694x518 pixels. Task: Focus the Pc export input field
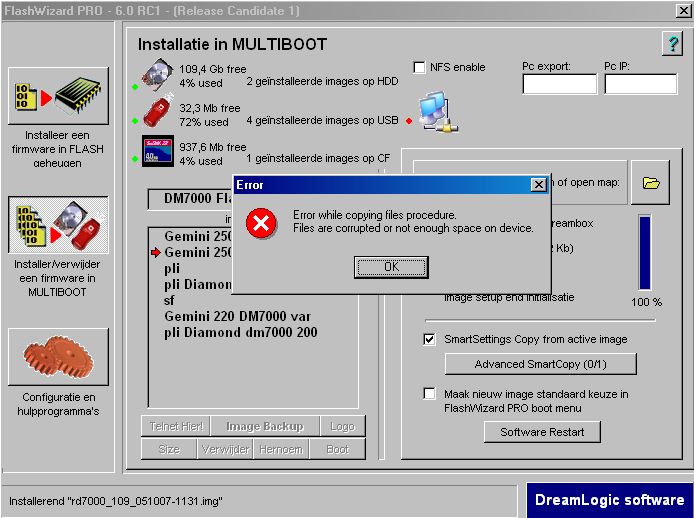click(559, 84)
